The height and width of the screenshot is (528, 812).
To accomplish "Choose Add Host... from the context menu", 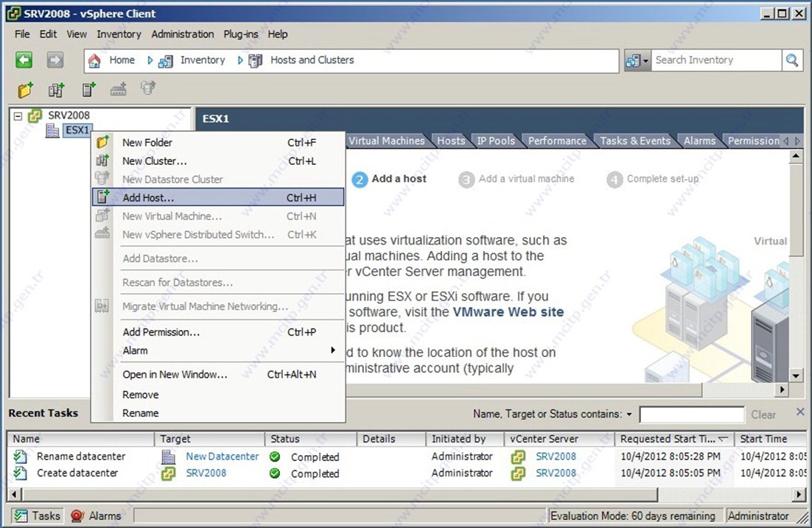I will click(218, 197).
